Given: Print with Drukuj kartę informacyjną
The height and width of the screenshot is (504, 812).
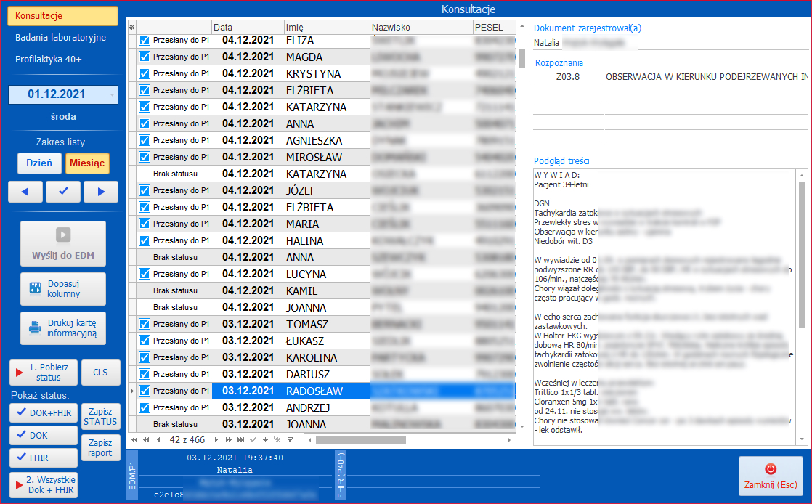Looking at the screenshot, I should coord(63,328).
